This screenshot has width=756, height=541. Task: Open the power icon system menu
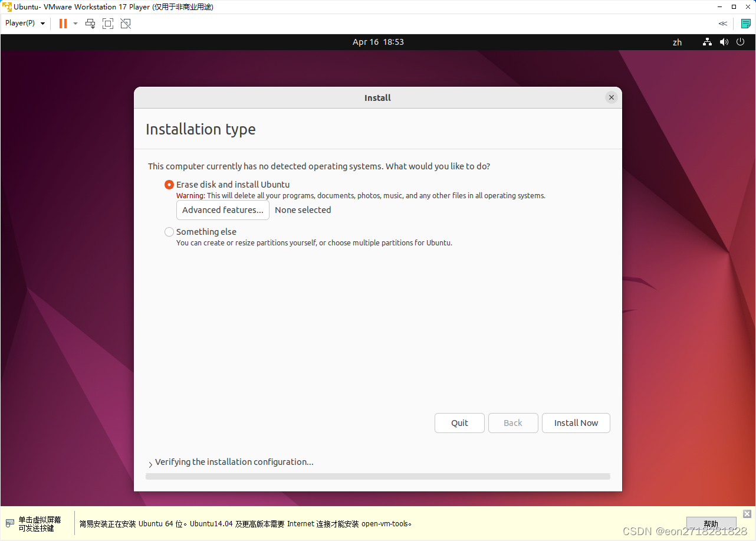click(741, 42)
